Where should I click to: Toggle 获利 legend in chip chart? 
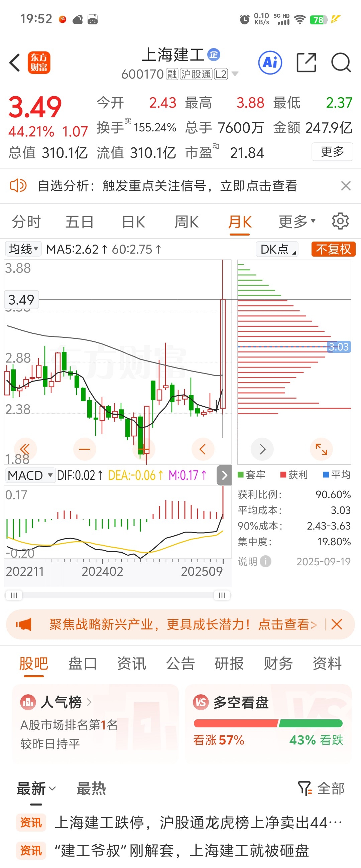pos(294,475)
